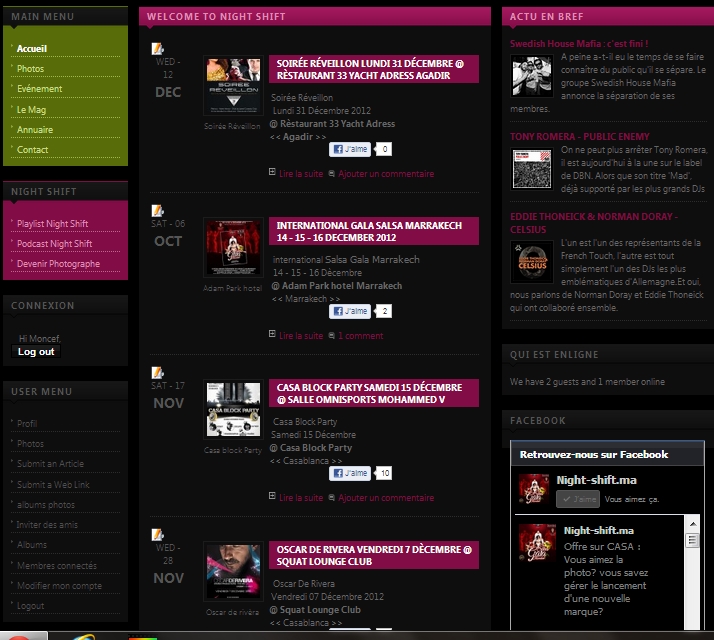Image resolution: width=714 pixels, height=640 pixels.
Task: Go to Evénement menu item
Action: click(x=40, y=89)
